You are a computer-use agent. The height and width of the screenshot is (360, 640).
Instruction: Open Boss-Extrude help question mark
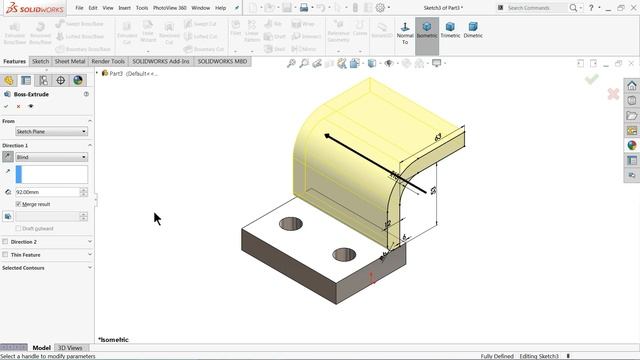coord(86,94)
